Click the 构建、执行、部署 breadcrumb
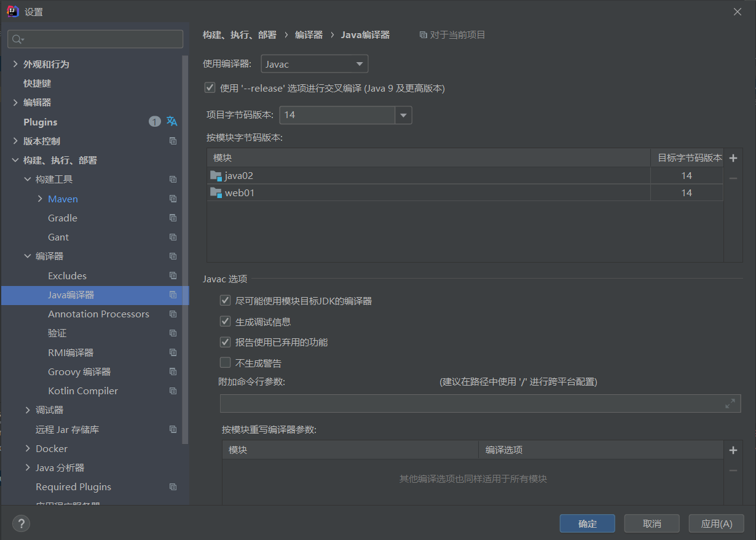Image resolution: width=756 pixels, height=540 pixels. point(240,35)
